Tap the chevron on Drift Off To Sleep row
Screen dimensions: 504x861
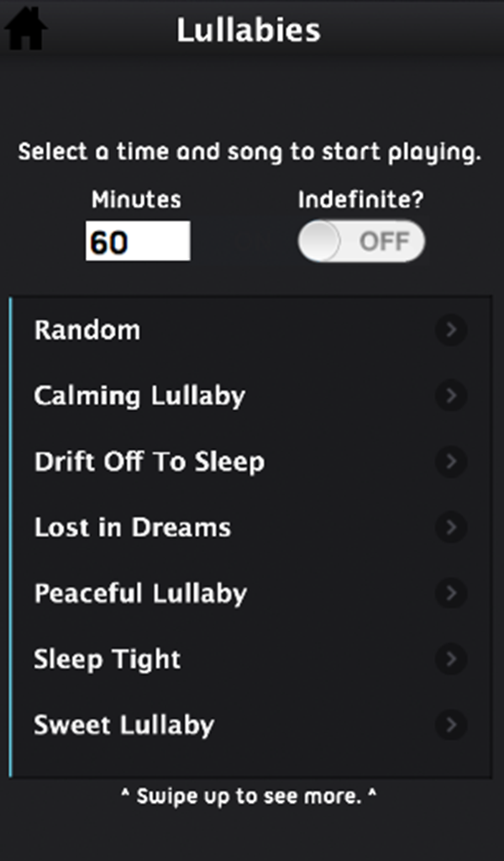451,462
